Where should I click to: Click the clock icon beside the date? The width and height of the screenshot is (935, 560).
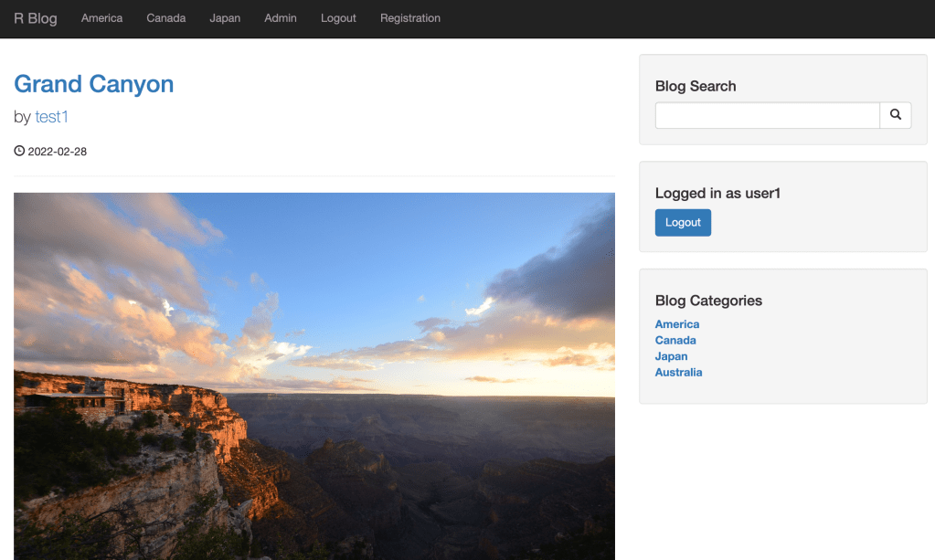19,151
